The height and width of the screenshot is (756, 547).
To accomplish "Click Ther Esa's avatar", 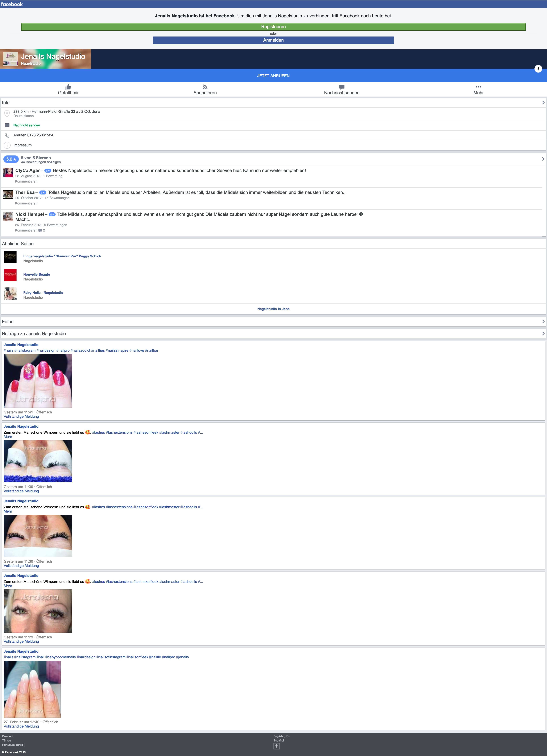I will point(8,194).
